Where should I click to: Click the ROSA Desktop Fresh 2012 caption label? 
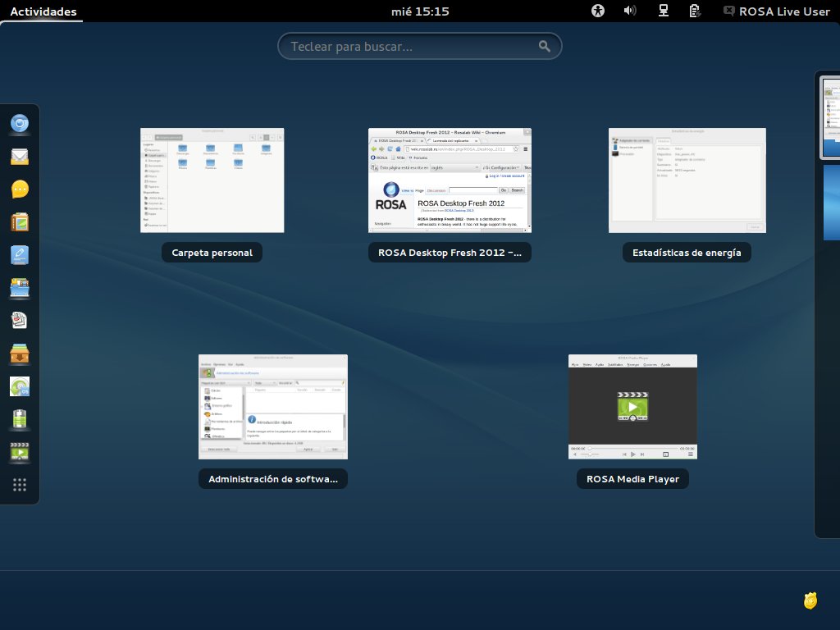pos(450,253)
